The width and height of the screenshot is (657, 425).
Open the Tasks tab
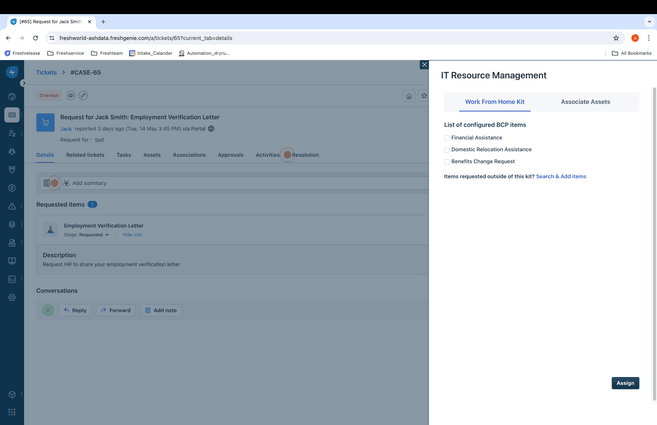[124, 155]
